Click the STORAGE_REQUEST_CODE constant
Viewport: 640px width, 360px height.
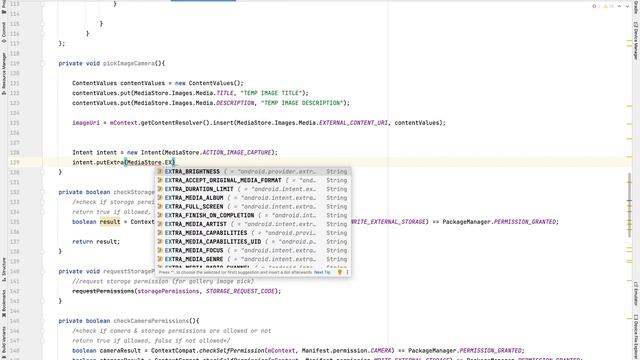[x=240, y=291]
